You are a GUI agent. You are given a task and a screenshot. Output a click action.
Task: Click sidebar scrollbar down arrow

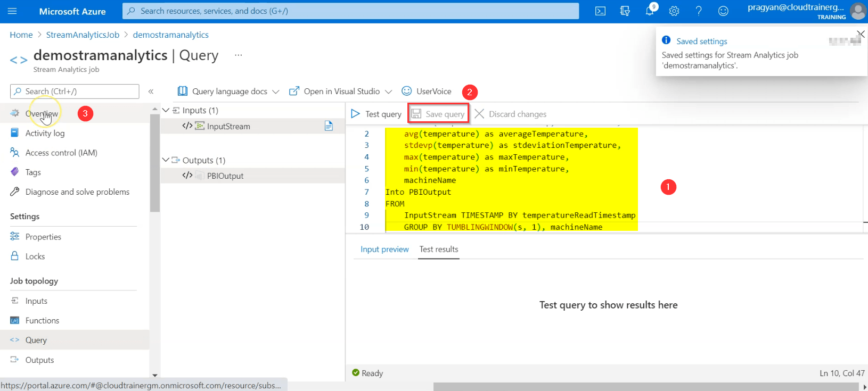point(154,375)
